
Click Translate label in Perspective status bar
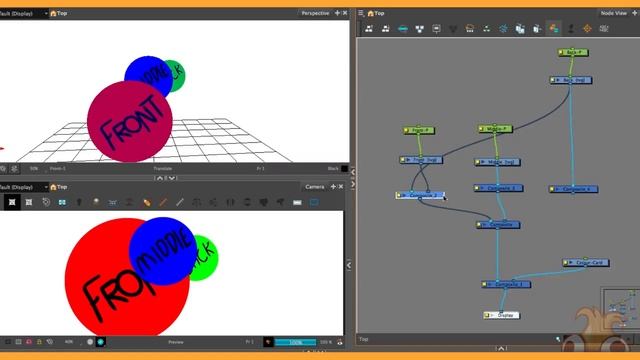pos(162,169)
